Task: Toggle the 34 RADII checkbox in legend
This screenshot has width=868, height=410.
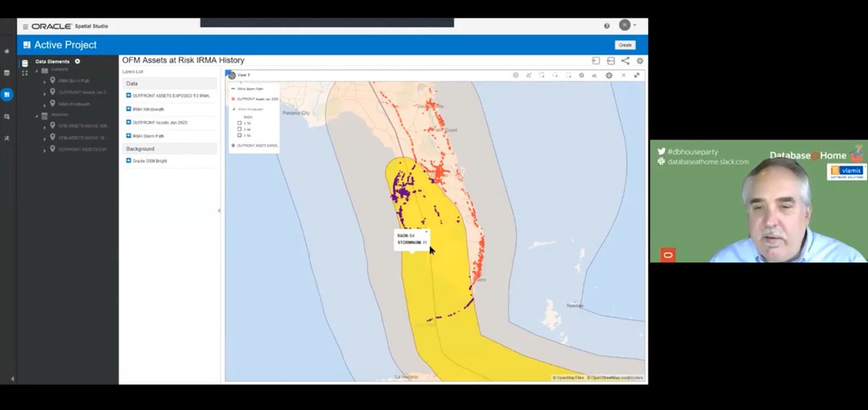Action: 239,123
